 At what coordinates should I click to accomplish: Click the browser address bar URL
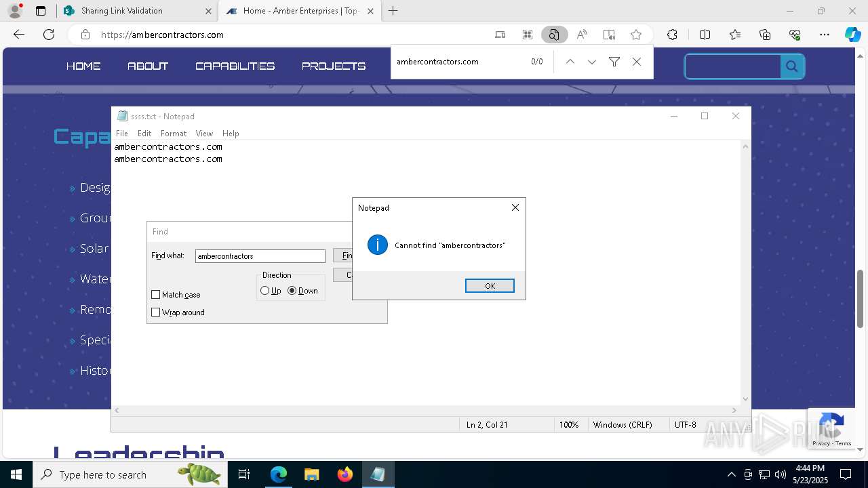[x=162, y=35]
